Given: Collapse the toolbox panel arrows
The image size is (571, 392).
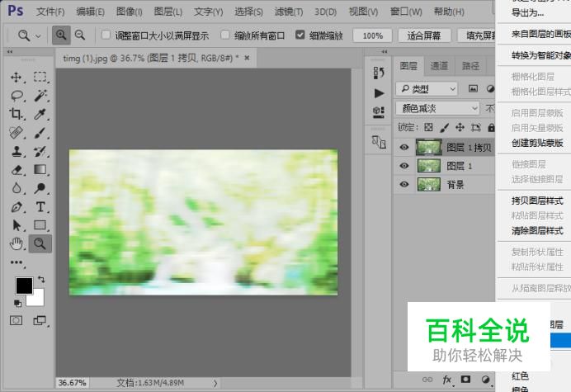Looking at the screenshot, I should tap(10, 52).
